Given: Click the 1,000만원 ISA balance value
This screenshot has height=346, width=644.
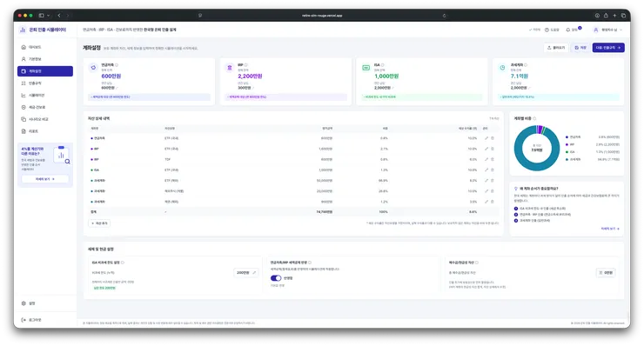Looking at the screenshot, I should coord(386,77).
